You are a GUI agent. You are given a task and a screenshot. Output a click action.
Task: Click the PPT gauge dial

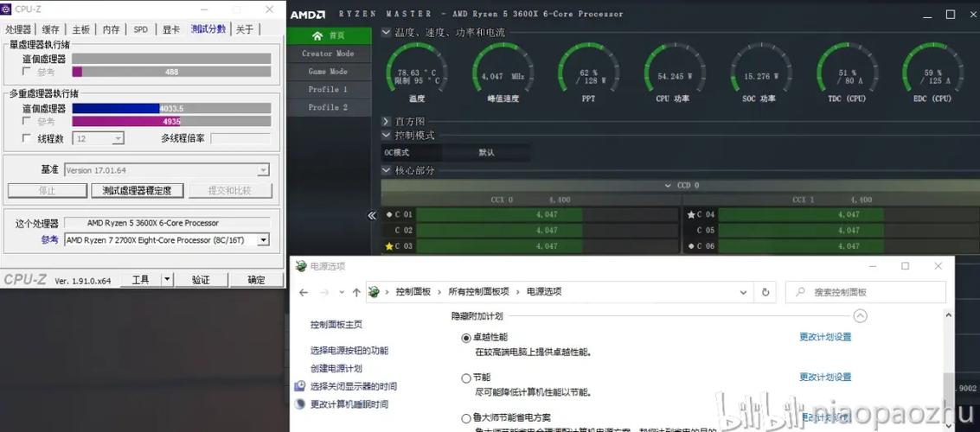click(x=588, y=71)
